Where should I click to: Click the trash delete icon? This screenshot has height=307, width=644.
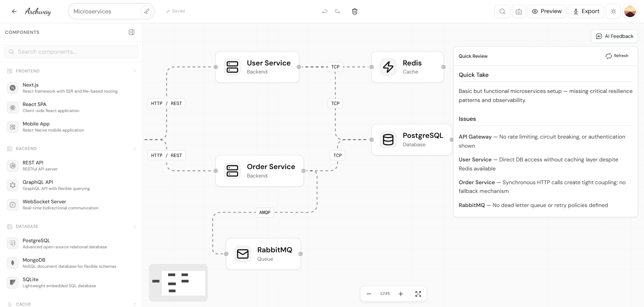pyautogui.click(x=354, y=11)
